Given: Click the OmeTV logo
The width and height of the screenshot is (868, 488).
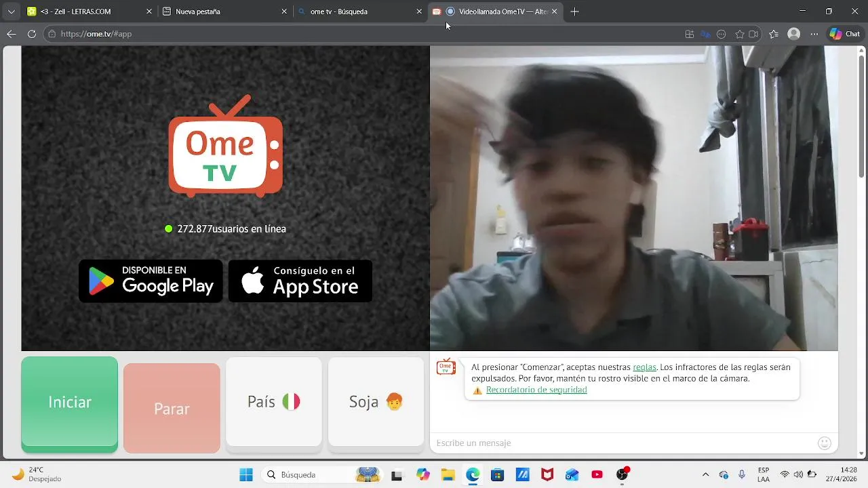Looking at the screenshot, I should (x=226, y=146).
